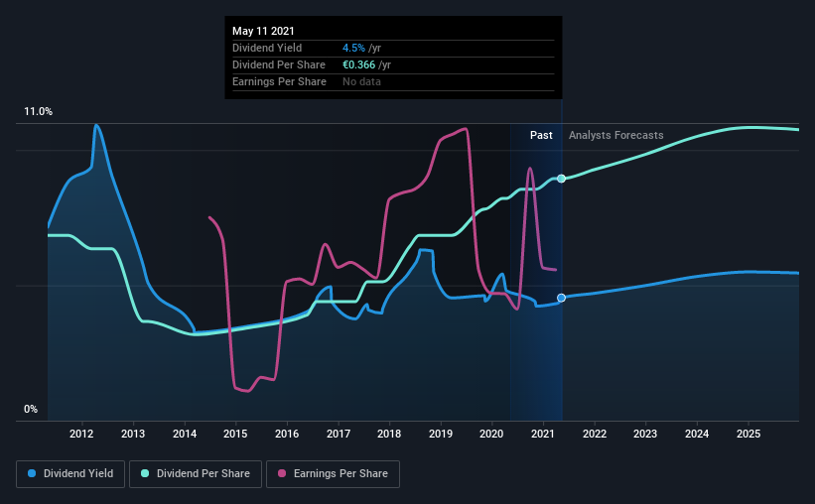Click the tooltip Earnings Per Share row label
This screenshot has height=504, width=815.
pyautogui.click(x=279, y=81)
